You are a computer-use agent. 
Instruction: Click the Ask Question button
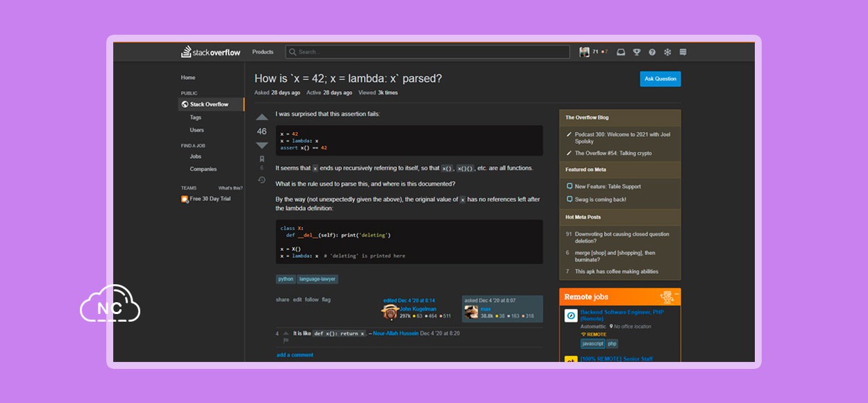pos(660,79)
